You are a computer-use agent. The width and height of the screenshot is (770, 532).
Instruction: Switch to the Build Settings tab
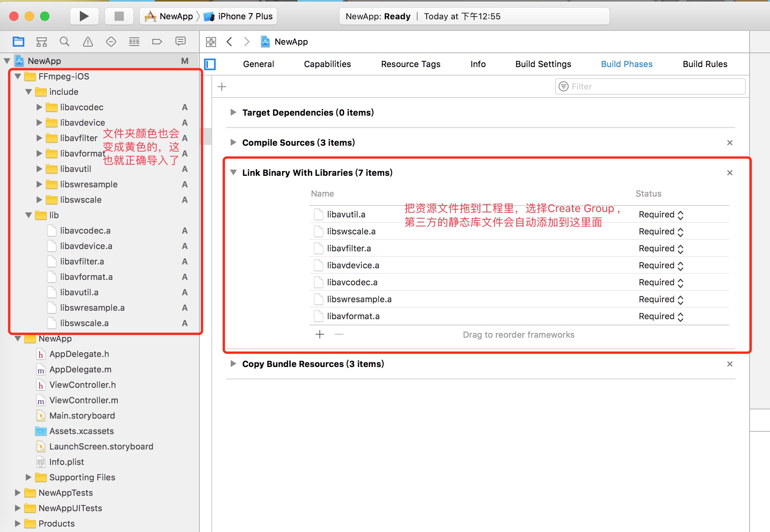[x=543, y=64]
